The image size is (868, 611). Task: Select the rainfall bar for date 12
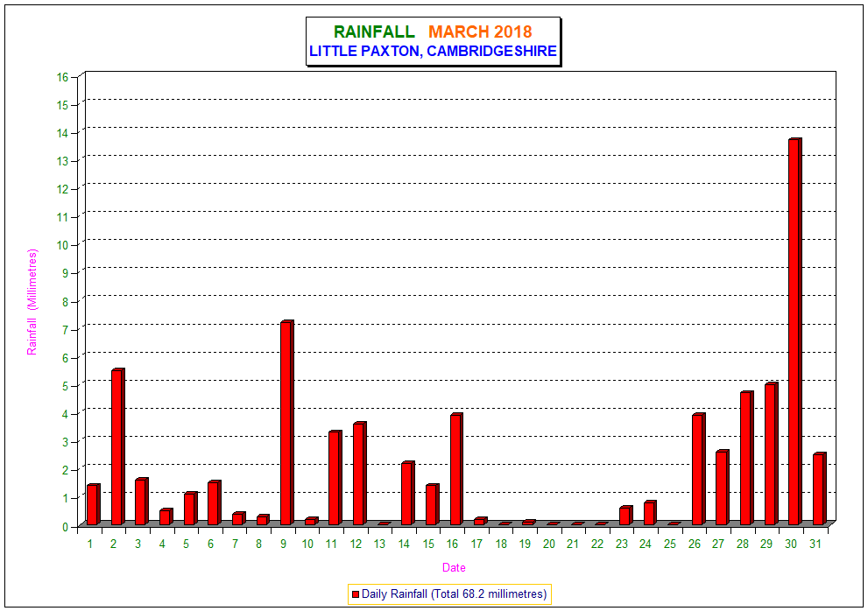[x=359, y=474]
